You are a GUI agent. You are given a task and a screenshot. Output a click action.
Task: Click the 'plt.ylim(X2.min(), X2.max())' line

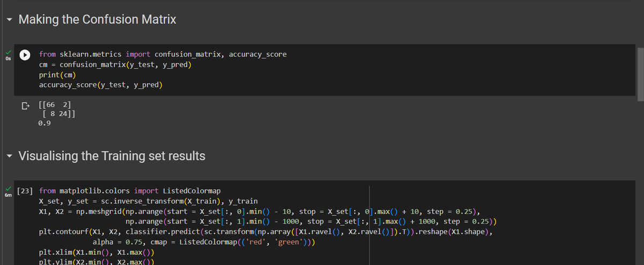tap(97, 262)
